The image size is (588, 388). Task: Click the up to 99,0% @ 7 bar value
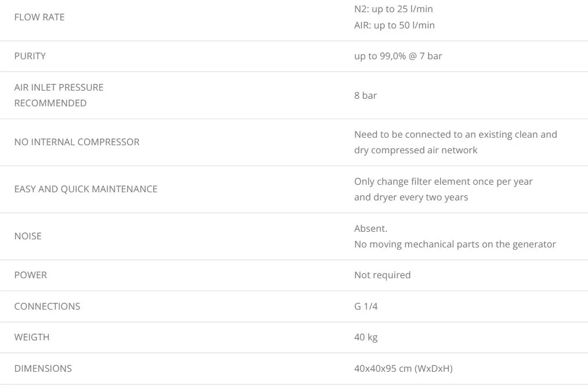pos(398,56)
